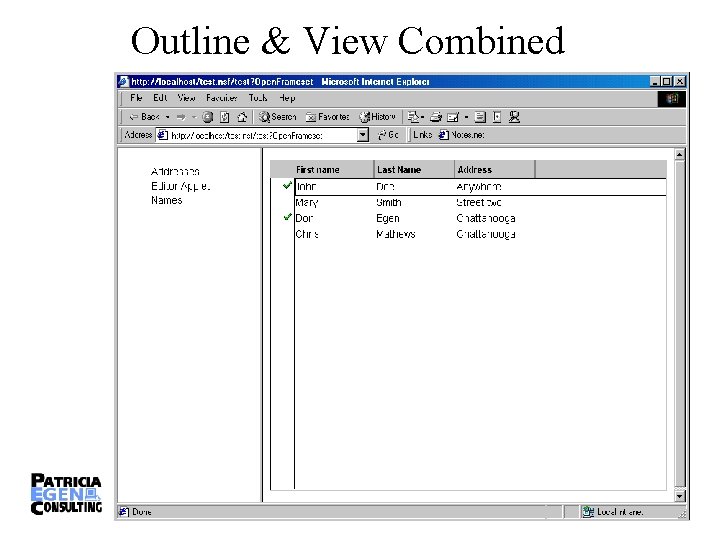This screenshot has width=720, height=540.
Task: Click the Edit page toolbar icon
Action: 453,117
